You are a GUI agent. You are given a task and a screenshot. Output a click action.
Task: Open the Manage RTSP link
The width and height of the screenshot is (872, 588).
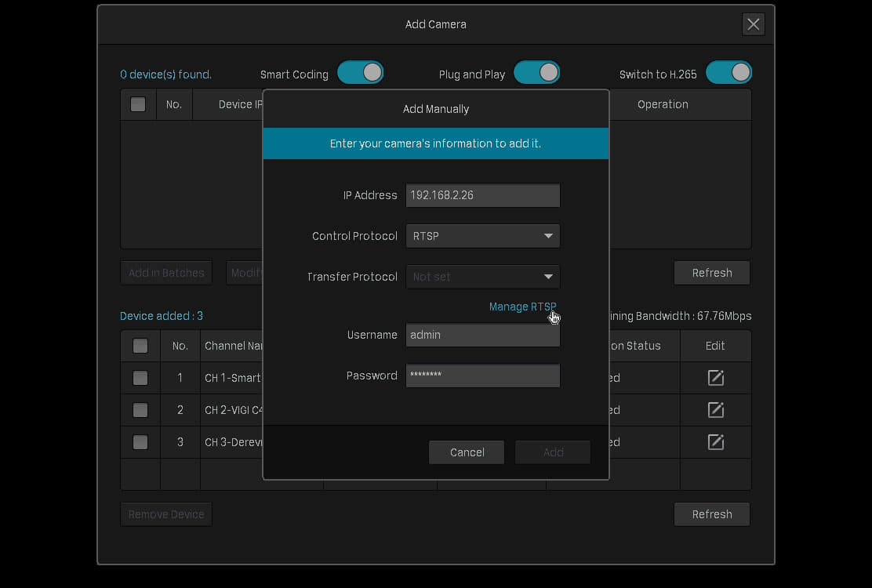tap(522, 307)
